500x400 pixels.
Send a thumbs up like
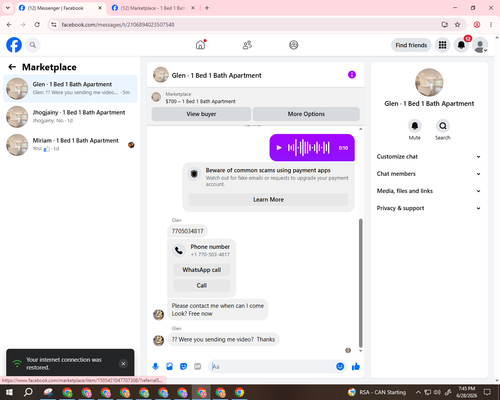point(356,367)
